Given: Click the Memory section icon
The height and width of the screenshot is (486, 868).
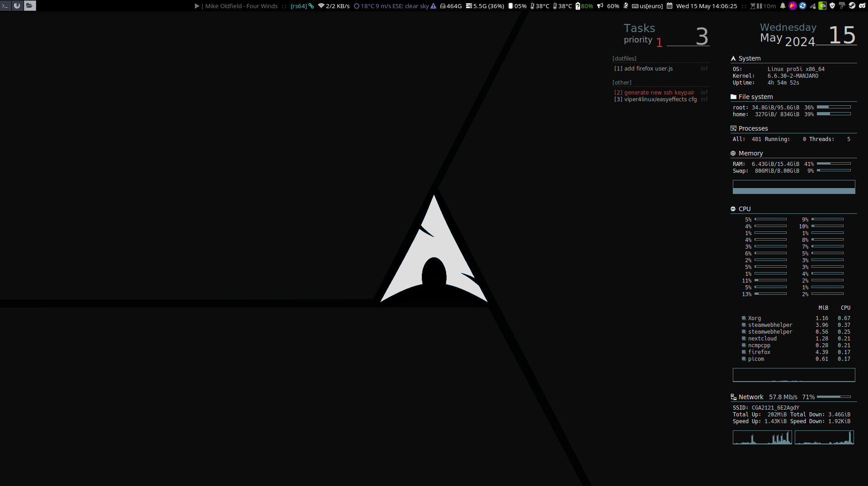Looking at the screenshot, I should click(733, 153).
